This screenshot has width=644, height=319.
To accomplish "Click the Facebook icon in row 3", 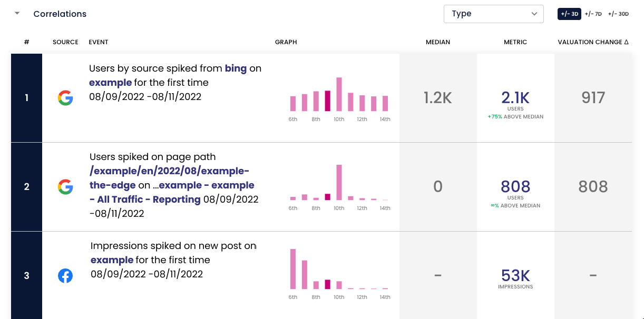I will pyautogui.click(x=65, y=276).
